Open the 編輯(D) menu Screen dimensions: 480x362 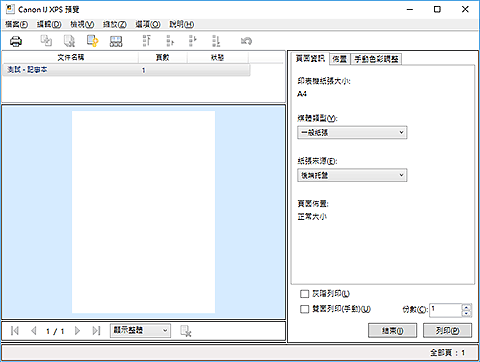pyautogui.click(x=49, y=24)
